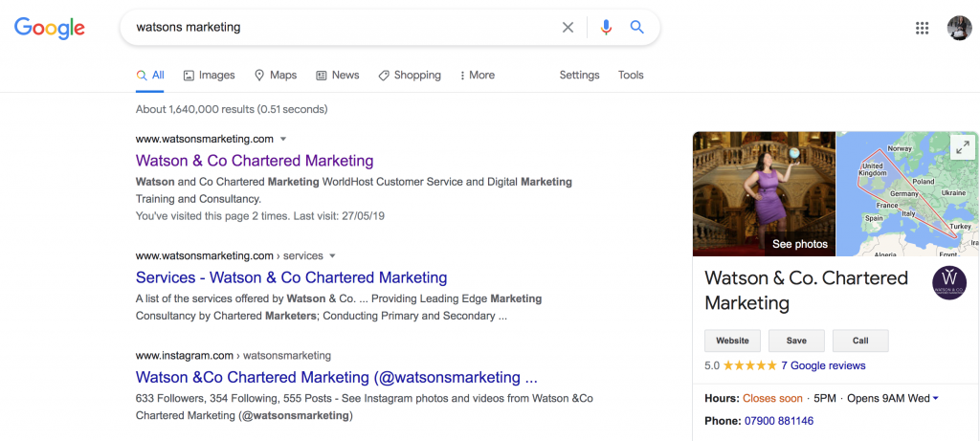Click the 7 Google reviews link

(823, 365)
